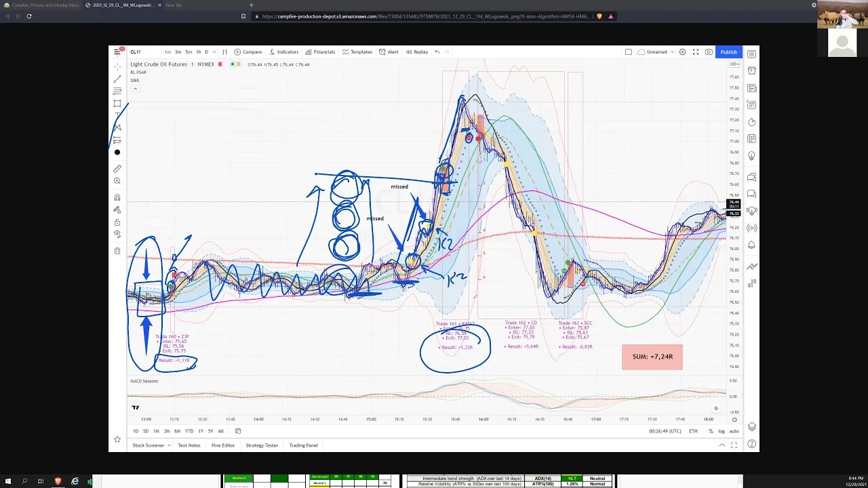
Task: Create an Alert from the toolbar
Action: (x=389, y=52)
